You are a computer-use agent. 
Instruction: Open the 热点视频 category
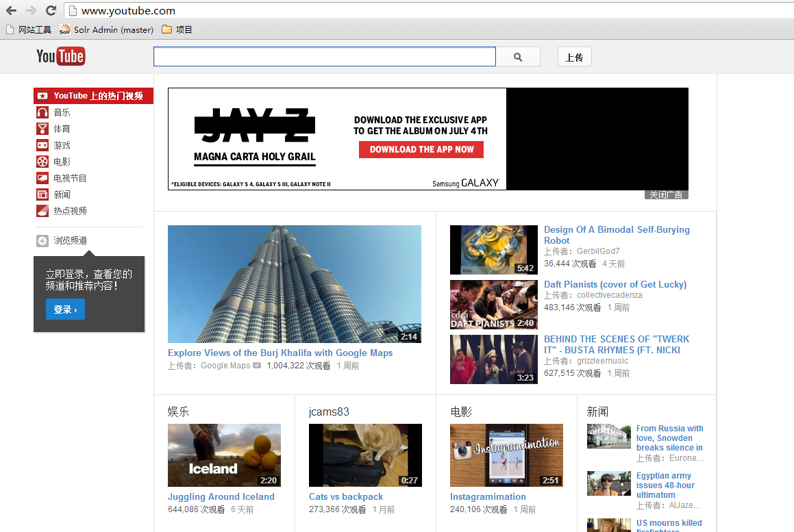(70, 211)
